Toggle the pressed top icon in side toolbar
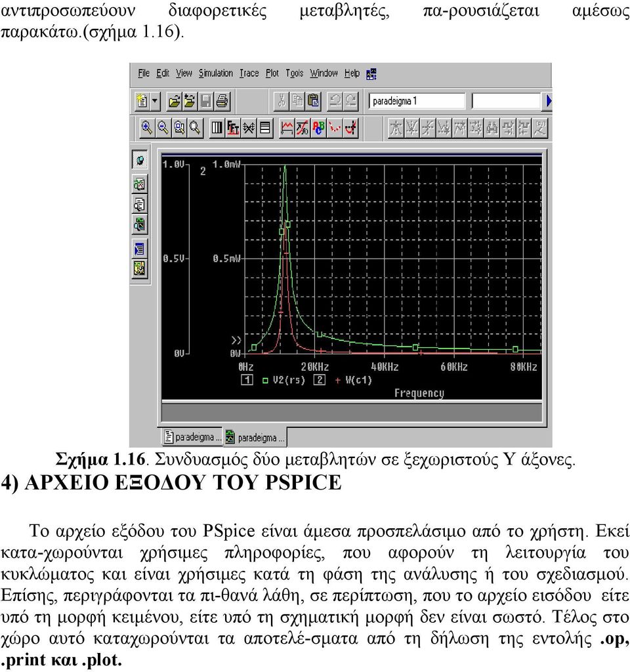Image resolution: width=630 pixels, height=672 pixels. (x=140, y=160)
